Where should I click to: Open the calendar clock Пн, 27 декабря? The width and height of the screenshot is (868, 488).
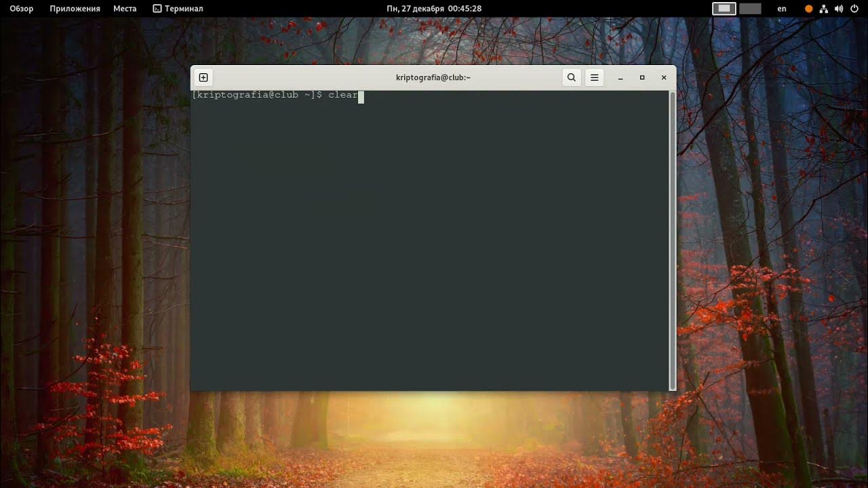pyautogui.click(x=434, y=9)
